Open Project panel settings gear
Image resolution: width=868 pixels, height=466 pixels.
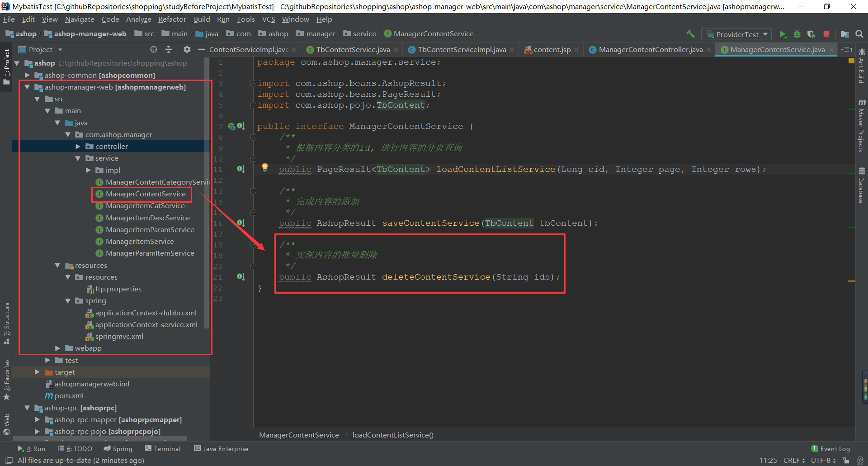pos(187,49)
